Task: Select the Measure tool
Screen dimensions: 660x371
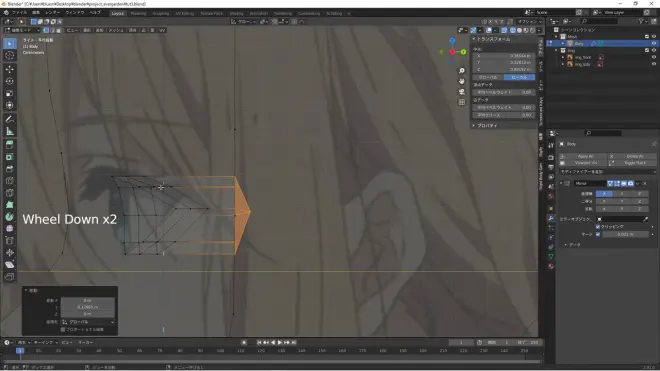Action: pos(10,131)
